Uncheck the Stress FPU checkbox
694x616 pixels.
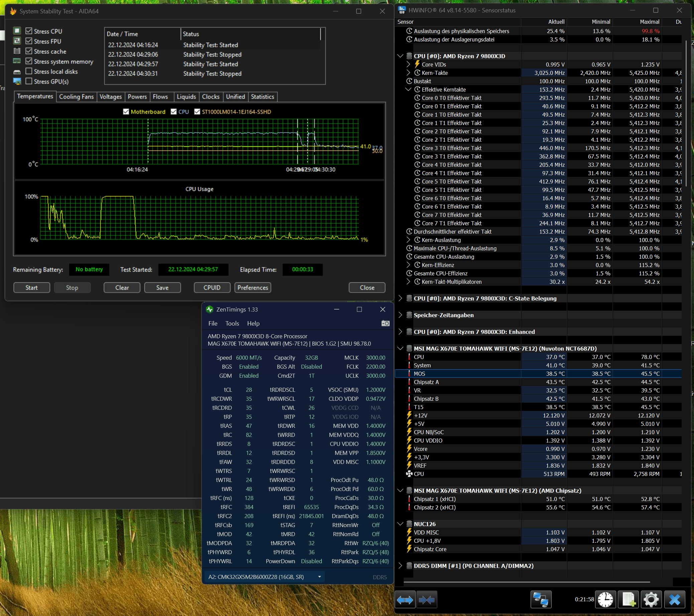29,41
